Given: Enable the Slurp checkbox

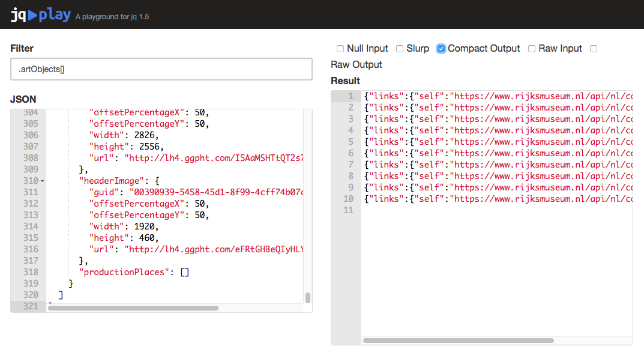Looking at the screenshot, I should click(x=400, y=49).
